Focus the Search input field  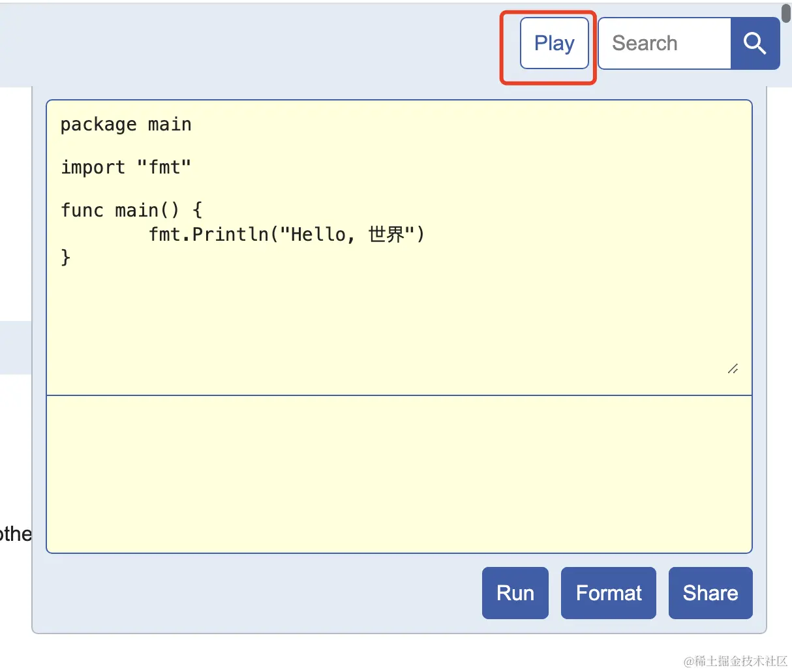point(664,43)
